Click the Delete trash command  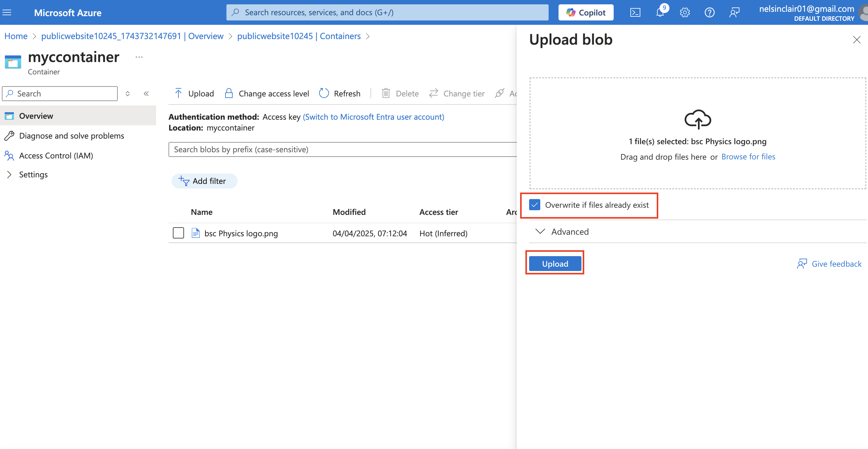(400, 93)
